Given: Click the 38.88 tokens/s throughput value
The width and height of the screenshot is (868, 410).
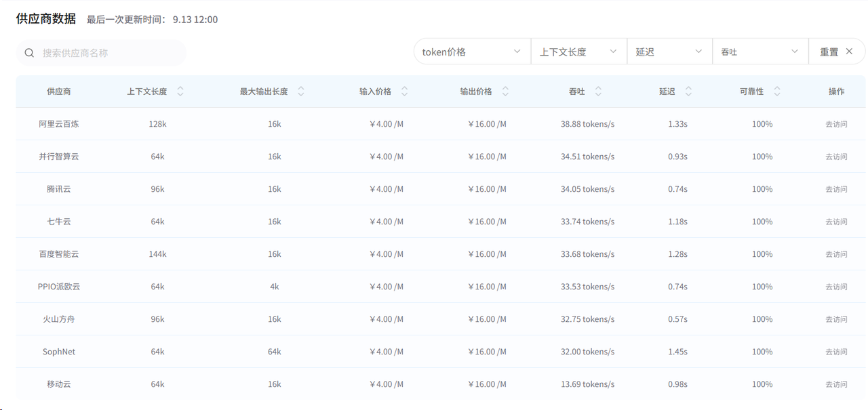Looking at the screenshot, I should [588, 124].
